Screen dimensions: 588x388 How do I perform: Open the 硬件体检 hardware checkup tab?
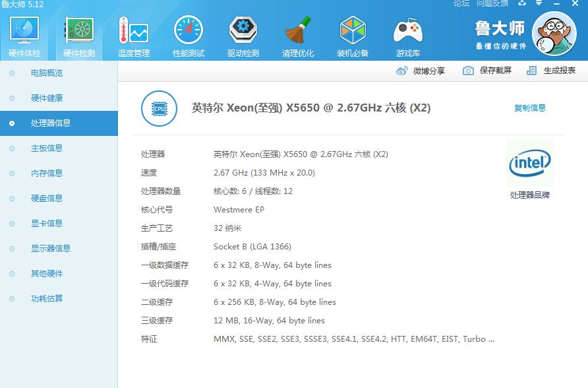coord(24,37)
